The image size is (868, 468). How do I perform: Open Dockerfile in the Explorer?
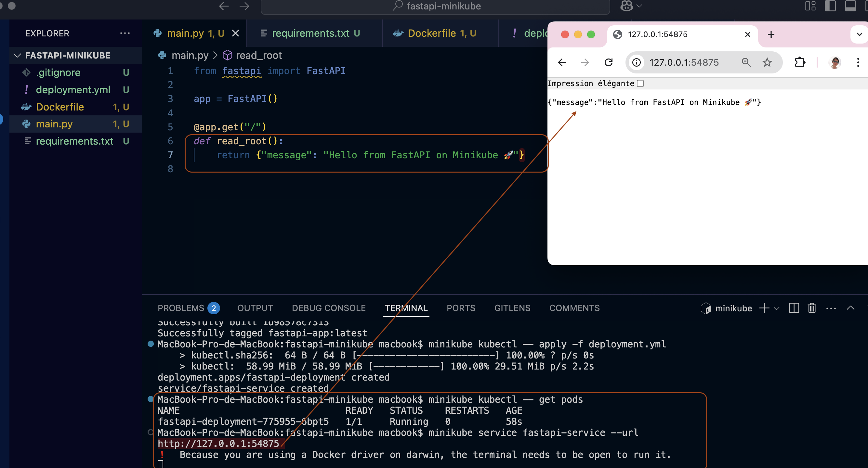click(75, 107)
